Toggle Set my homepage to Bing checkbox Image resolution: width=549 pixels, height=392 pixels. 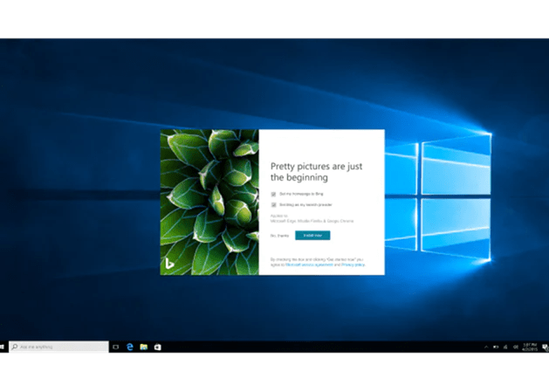click(x=273, y=194)
